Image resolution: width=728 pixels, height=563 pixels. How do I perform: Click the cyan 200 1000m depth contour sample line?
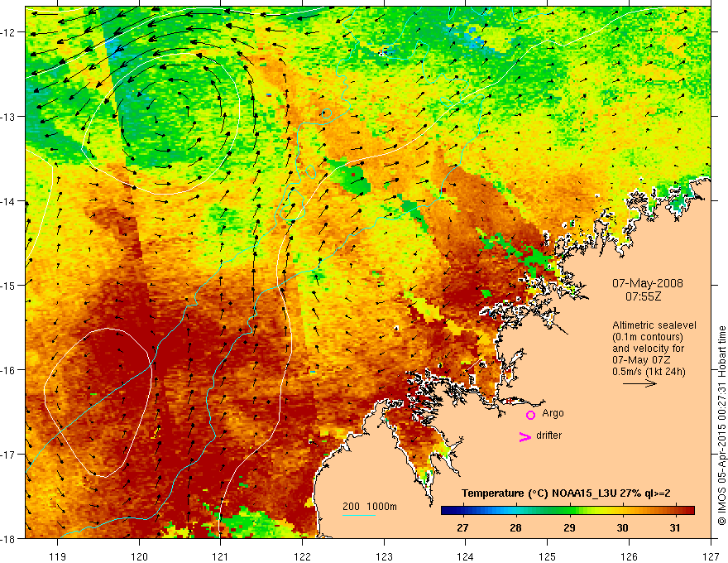[x=359, y=515]
